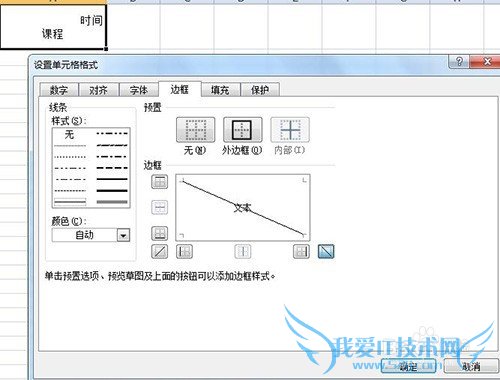Pick the thick solid line style
The image size is (500, 380).
tap(112, 191)
